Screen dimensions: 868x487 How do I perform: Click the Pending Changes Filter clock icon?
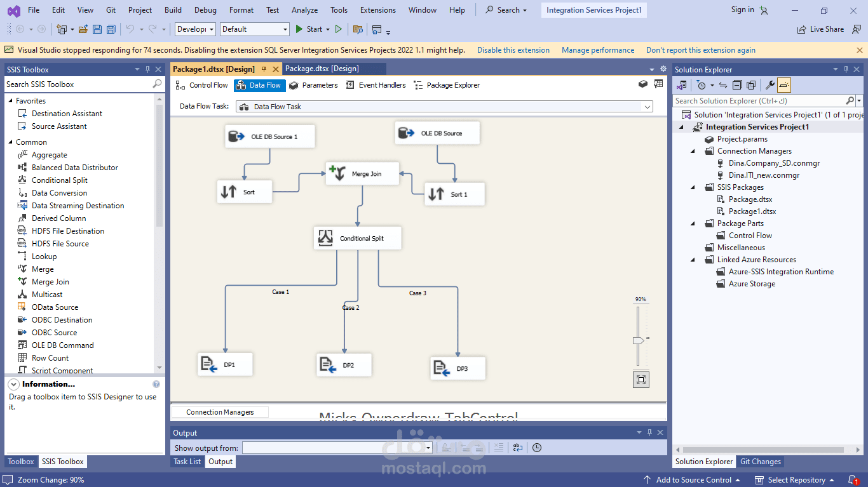[x=701, y=85]
